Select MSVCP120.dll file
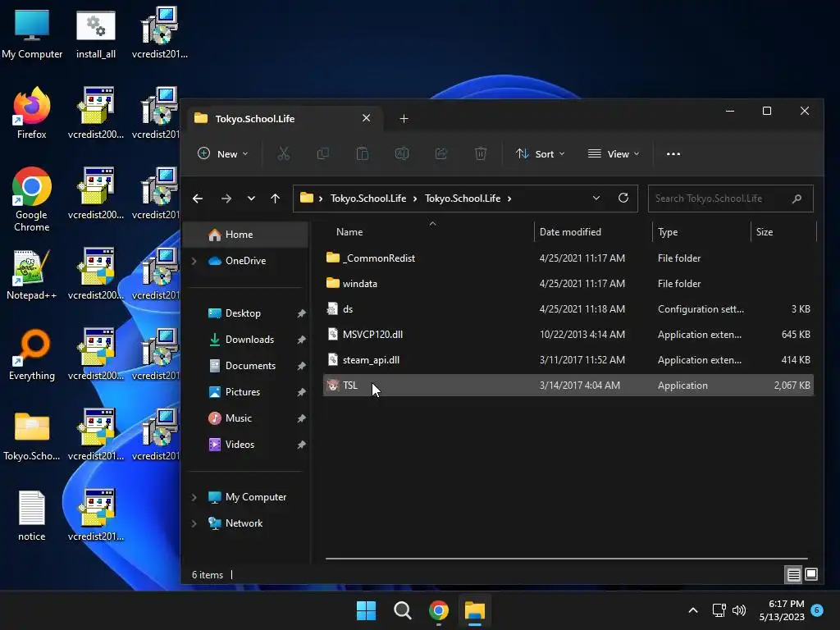Image resolution: width=840 pixels, height=630 pixels. [x=568, y=335]
